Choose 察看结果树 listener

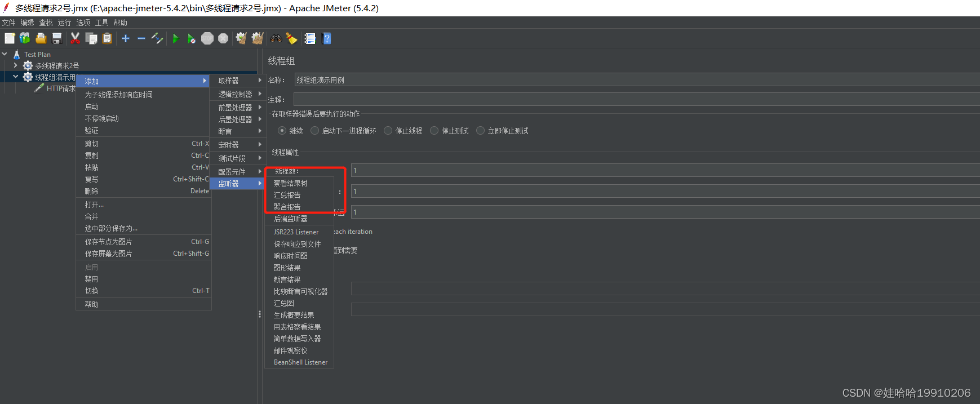point(299,183)
